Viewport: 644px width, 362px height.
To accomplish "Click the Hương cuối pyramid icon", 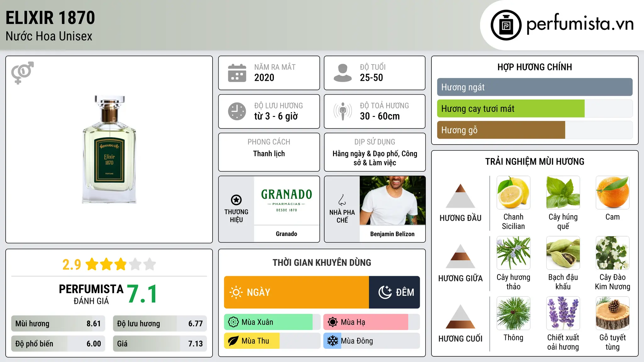I will tap(460, 316).
